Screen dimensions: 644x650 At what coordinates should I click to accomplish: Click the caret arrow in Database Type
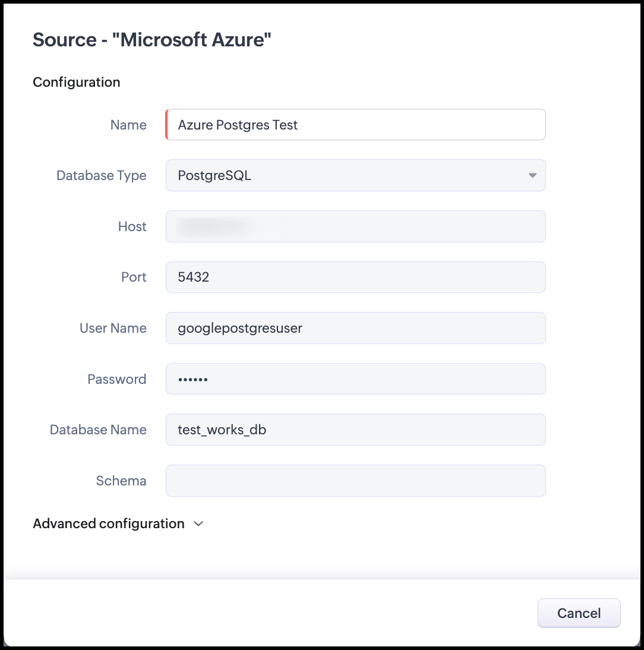click(532, 175)
